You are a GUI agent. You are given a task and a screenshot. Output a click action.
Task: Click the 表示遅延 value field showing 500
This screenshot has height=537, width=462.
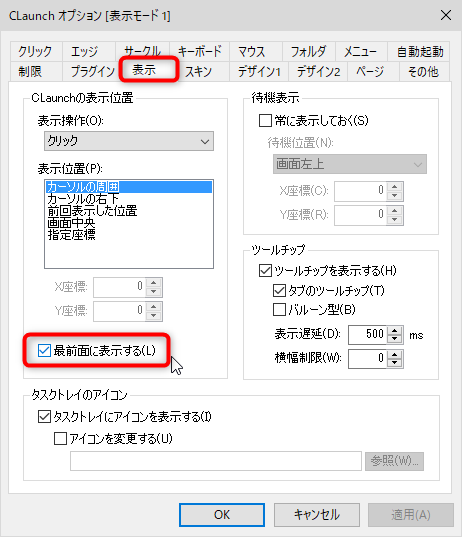[367, 334]
